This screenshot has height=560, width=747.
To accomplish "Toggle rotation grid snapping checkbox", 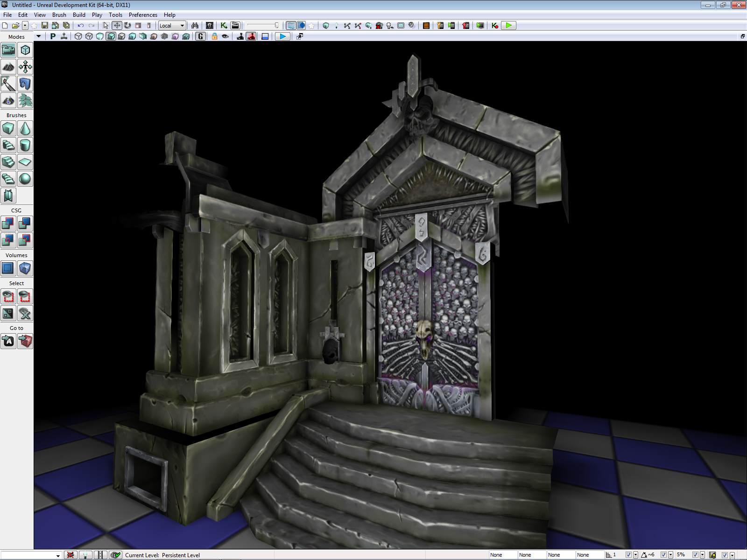I will tap(663, 555).
